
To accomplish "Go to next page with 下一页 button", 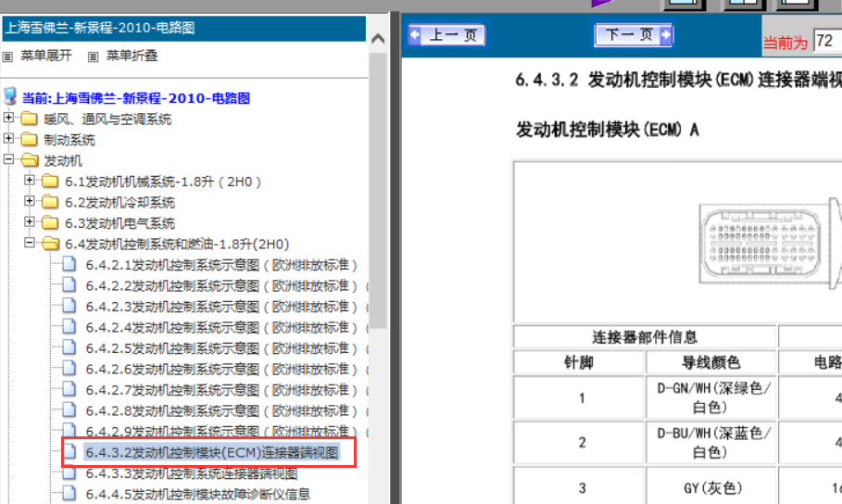I will pos(633,35).
